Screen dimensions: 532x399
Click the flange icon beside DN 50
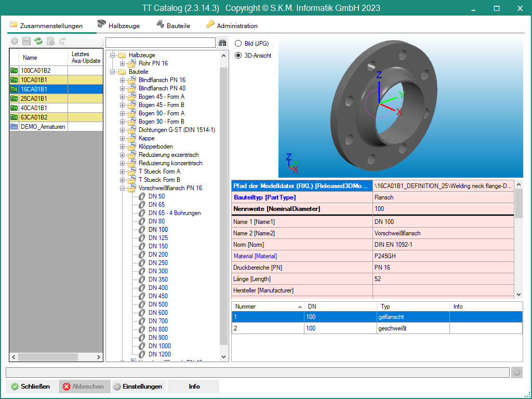pos(142,196)
